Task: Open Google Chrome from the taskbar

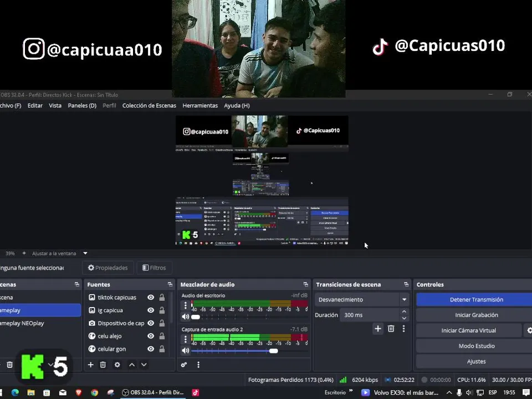Action: [95, 392]
